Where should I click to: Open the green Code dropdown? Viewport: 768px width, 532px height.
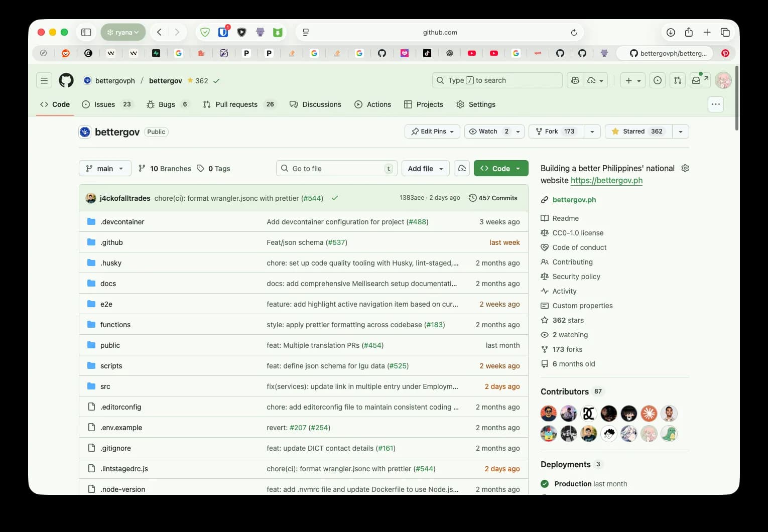501,169
